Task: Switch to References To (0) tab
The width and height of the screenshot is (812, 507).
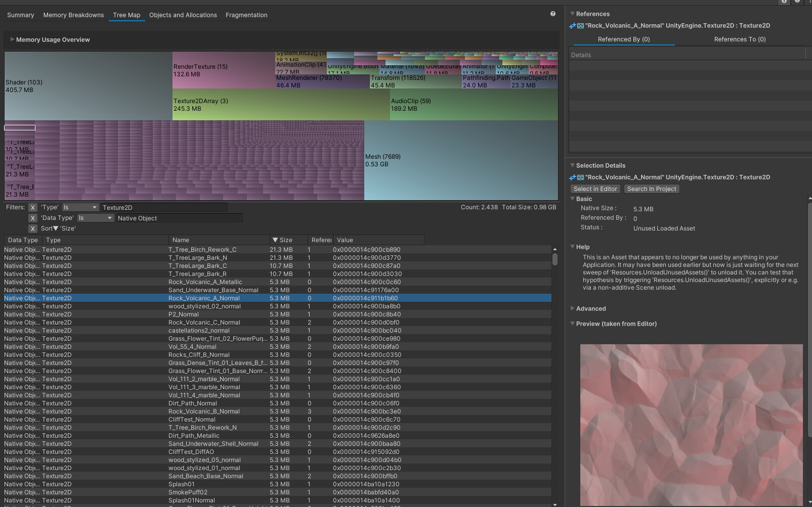Action: (x=740, y=39)
